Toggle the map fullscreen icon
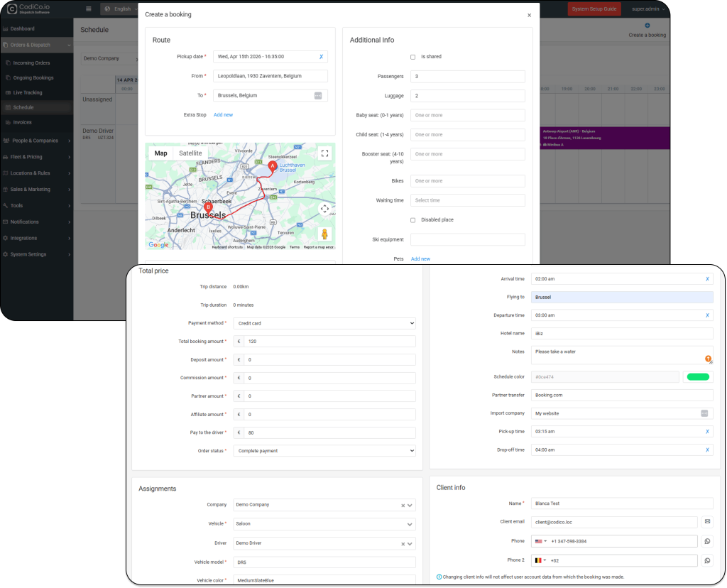 click(x=324, y=153)
